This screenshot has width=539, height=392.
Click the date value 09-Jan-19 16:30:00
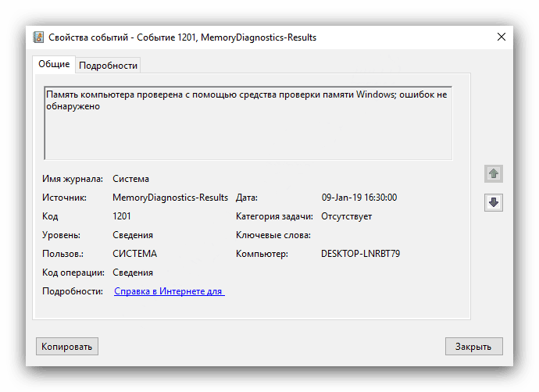[359, 198]
